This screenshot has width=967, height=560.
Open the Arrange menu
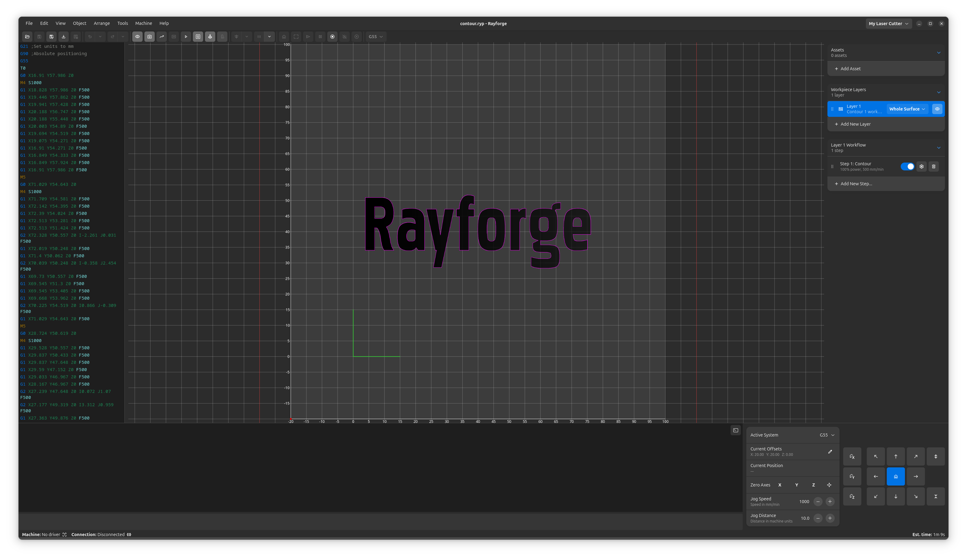tap(102, 23)
